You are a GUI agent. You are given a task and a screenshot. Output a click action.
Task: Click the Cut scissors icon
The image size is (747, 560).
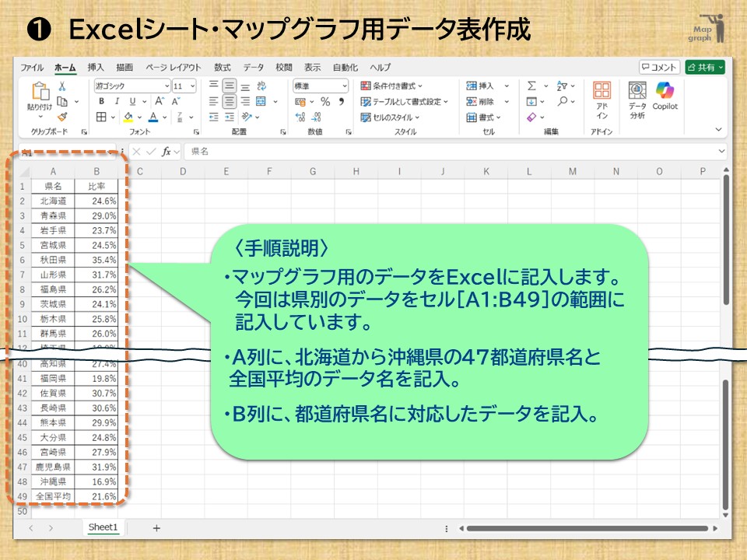coord(62,86)
